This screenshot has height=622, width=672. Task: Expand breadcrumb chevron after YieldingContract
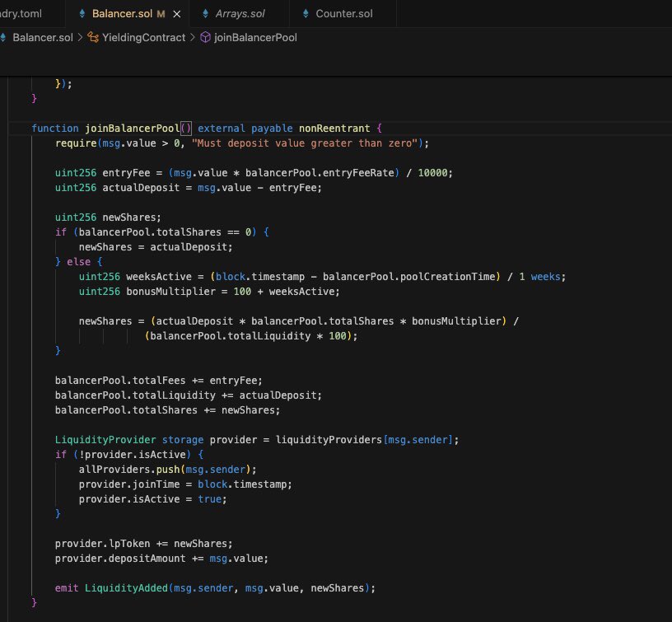193,38
